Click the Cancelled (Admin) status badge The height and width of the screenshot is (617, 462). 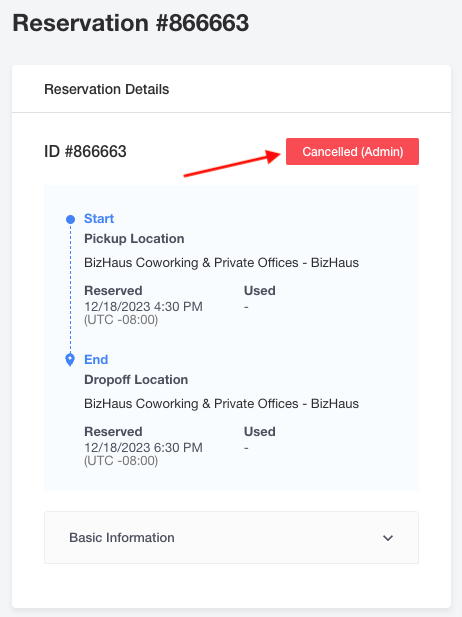pos(352,151)
